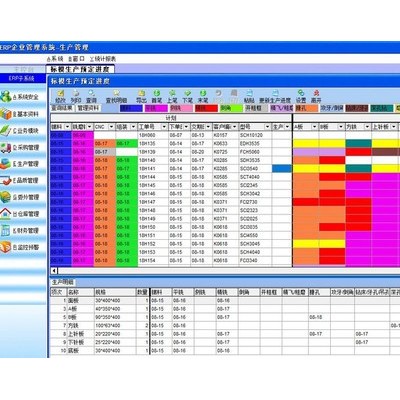Click the 更新生产进度 update progress icon

275,96
